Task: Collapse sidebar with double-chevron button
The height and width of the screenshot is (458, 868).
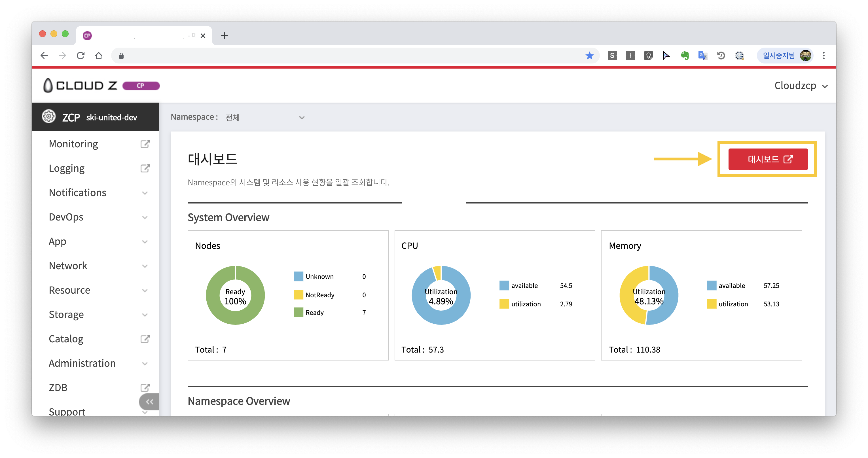Action: 149,401
